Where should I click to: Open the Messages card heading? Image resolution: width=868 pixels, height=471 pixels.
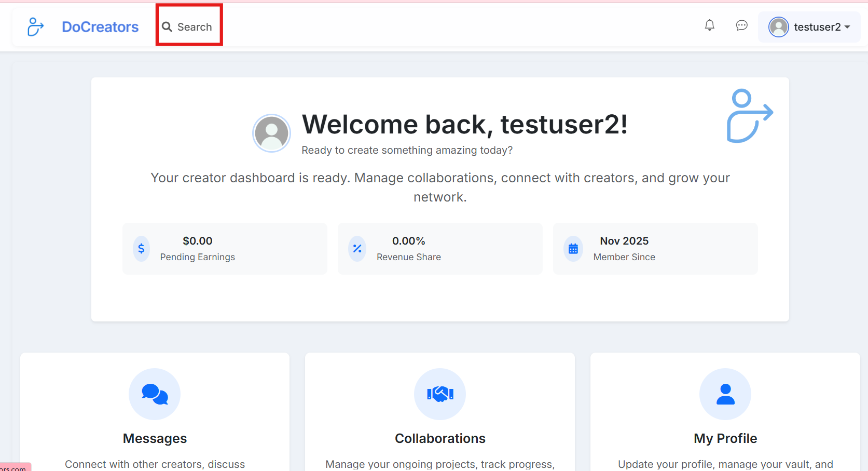pyautogui.click(x=155, y=438)
